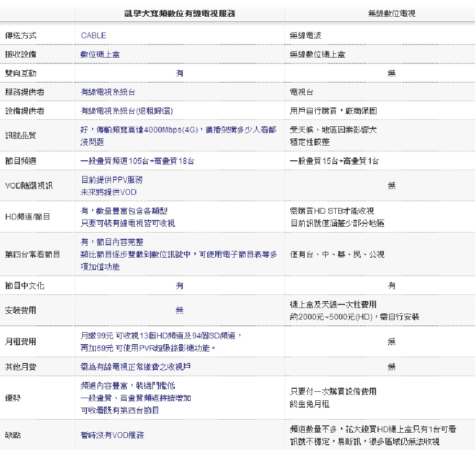Image resolution: width=476 pixels, height=450 pixels.
Task: Click the 有線電視系統台 cell in 服務提供者 row
Action: pyautogui.click(x=108, y=92)
